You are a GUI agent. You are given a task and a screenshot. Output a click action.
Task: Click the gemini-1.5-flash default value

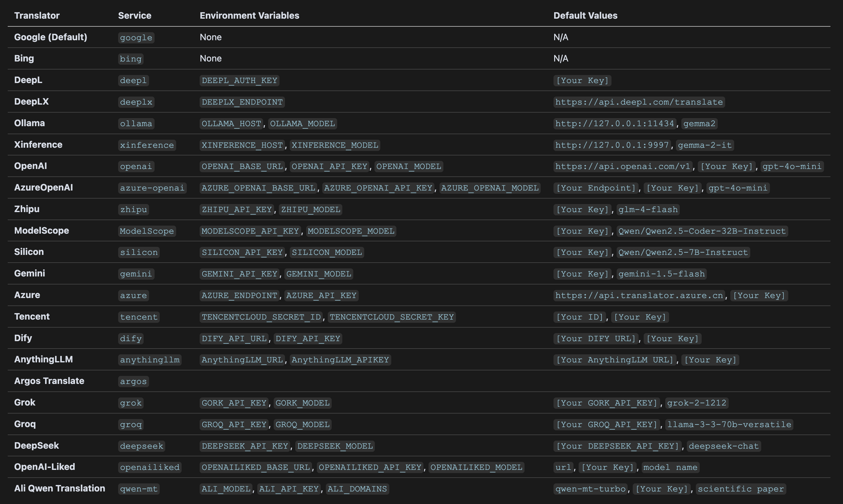coord(662,274)
